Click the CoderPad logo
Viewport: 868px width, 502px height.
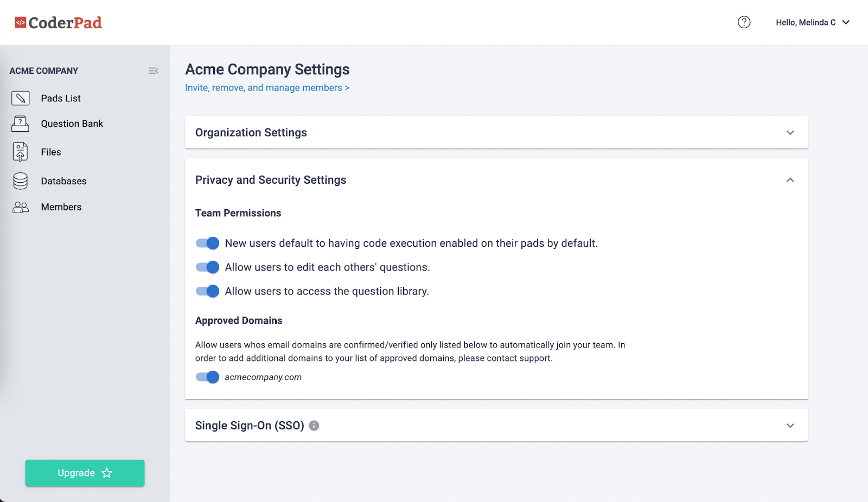pos(58,23)
